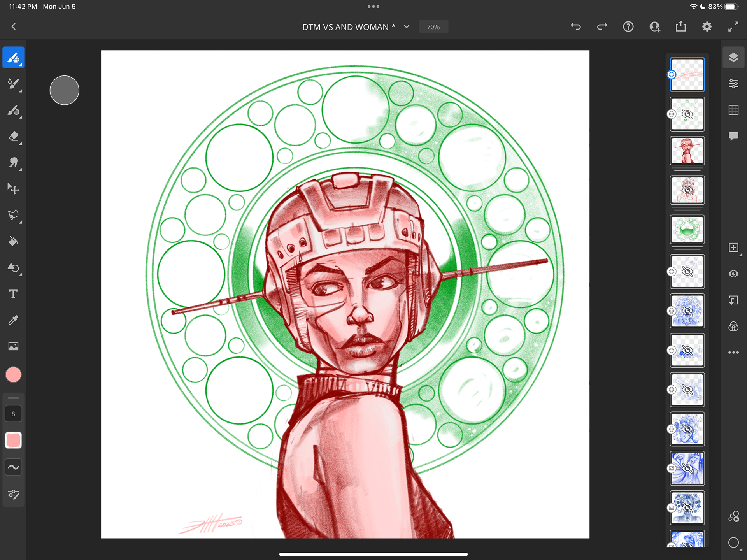The height and width of the screenshot is (560, 747).
Task: Select the Text tool
Action: coord(13,294)
